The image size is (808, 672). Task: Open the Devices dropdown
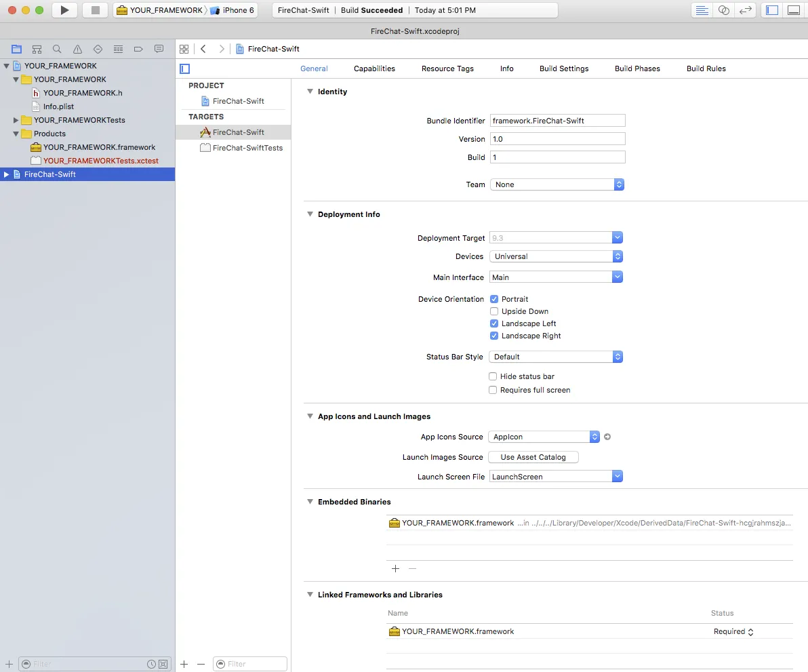click(556, 256)
